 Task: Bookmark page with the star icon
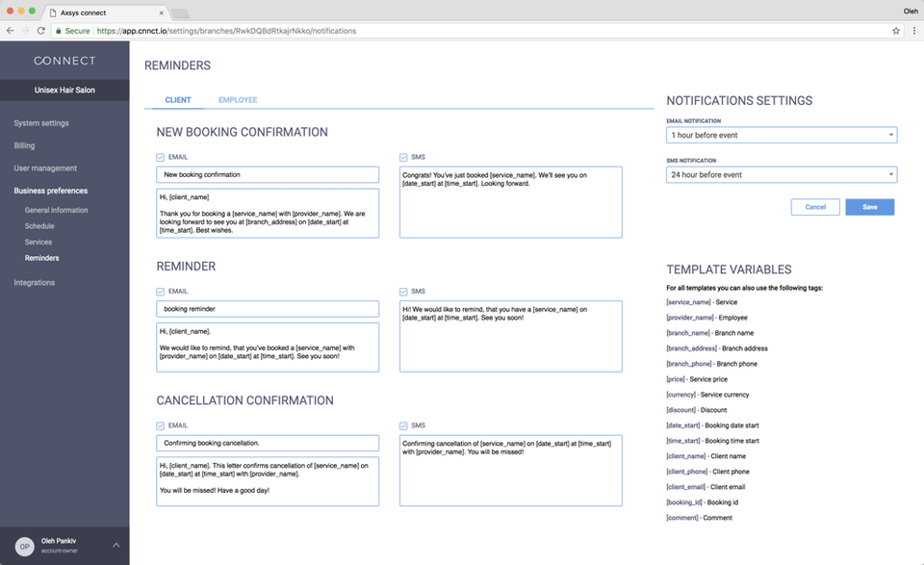[x=896, y=31]
